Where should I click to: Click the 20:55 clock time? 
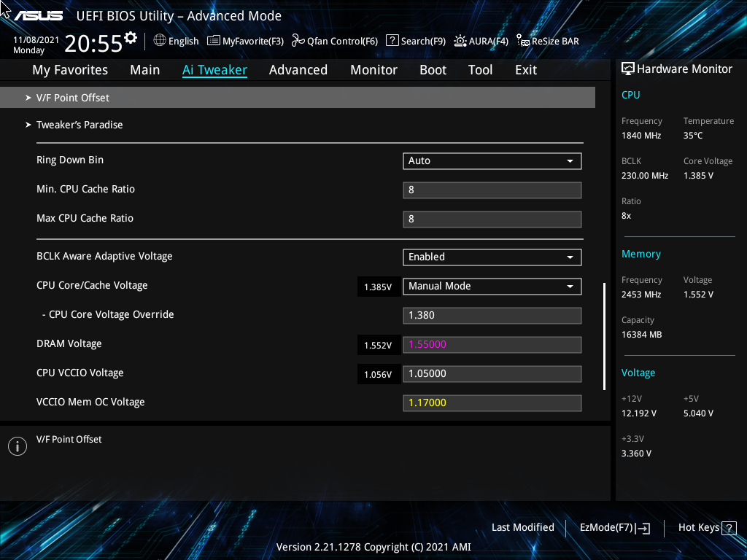click(x=93, y=44)
